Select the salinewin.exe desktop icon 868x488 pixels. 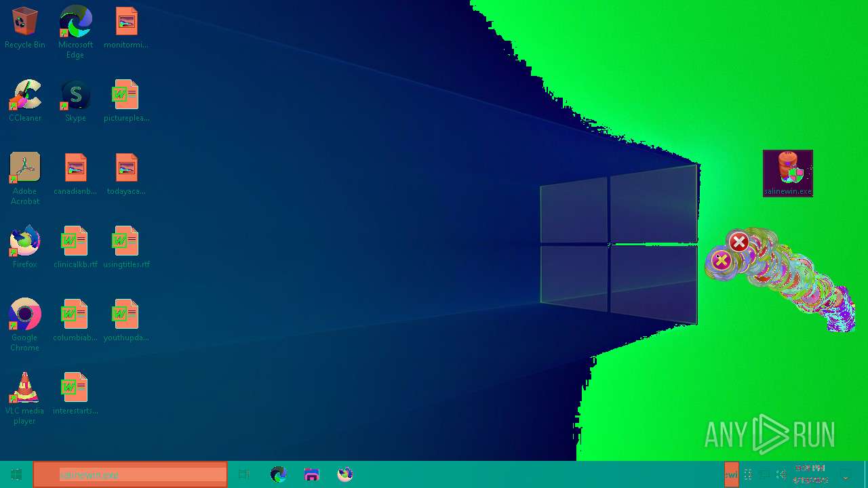point(788,174)
